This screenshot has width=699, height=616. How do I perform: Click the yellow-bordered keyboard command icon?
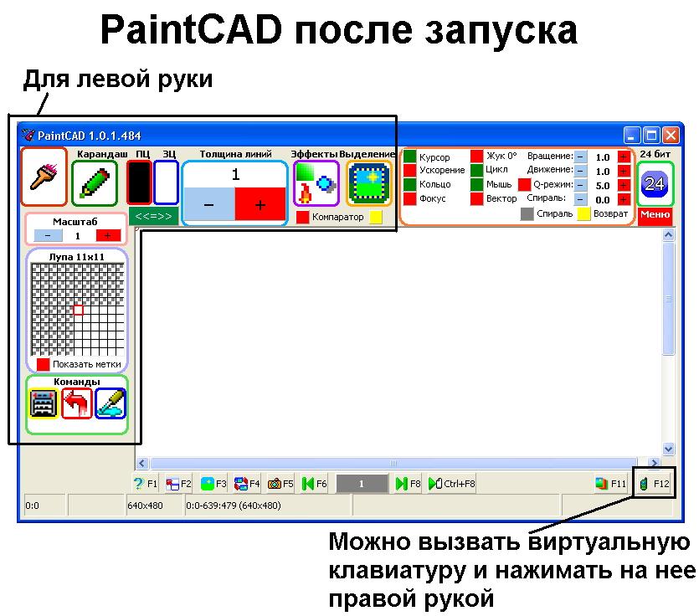pos(44,403)
